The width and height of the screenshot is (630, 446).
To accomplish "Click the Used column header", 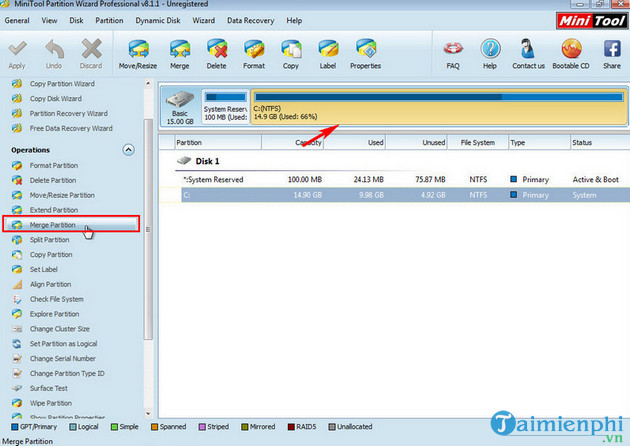I will point(355,143).
